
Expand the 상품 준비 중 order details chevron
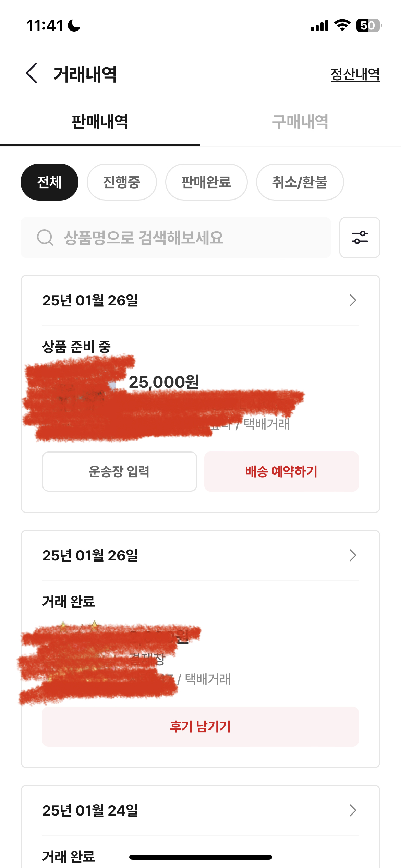coord(353,300)
